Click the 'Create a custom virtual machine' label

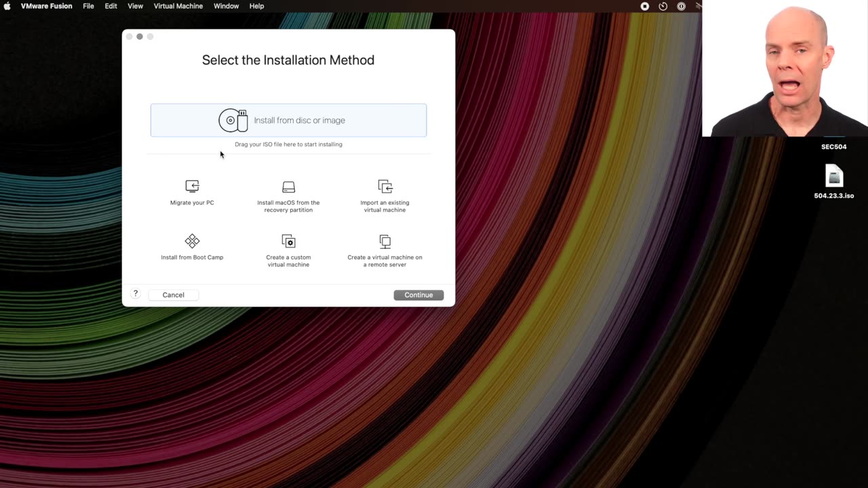[288, 261]
